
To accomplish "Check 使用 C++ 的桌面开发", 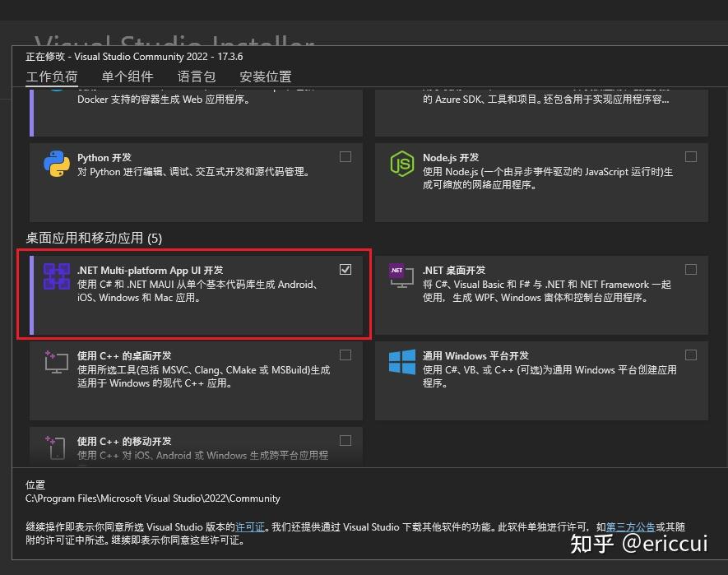I will tap(345, 355).
